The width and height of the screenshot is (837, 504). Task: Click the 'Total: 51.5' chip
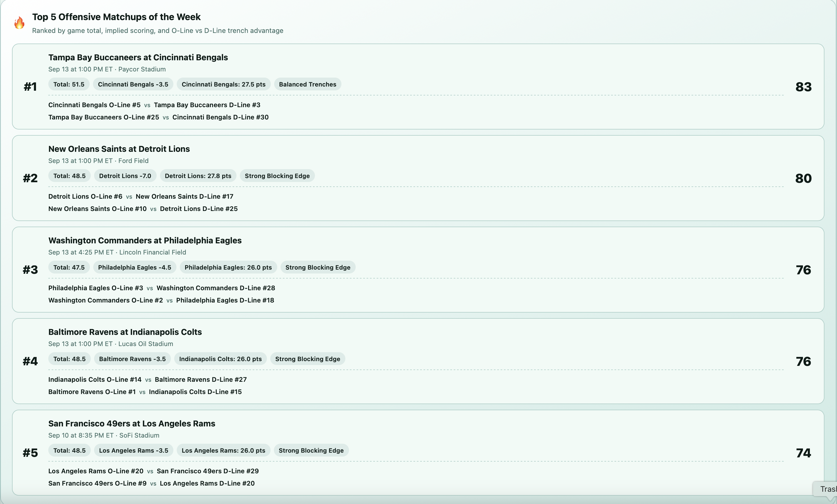coord(69,84)
